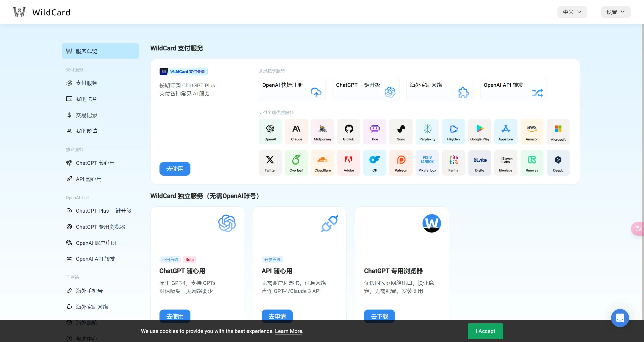Open OpenAI 账户注册 sidebar item
The width and height of the screenshot is (644, 342).
coord(100,243)
